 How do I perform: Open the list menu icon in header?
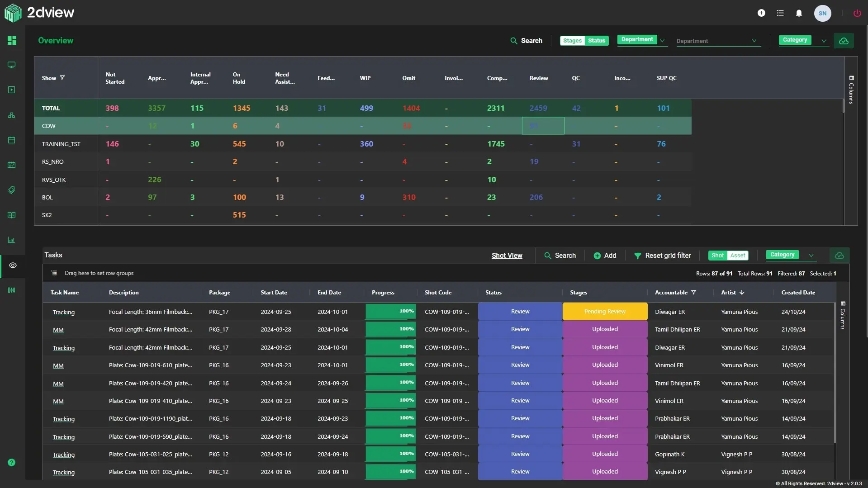click(x=780, y=13)
